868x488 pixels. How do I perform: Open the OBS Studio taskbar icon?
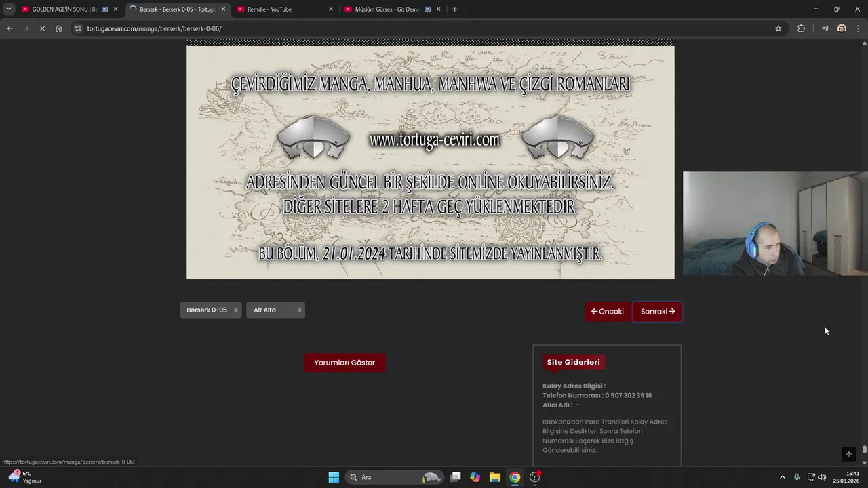click(x=535, y=477)
